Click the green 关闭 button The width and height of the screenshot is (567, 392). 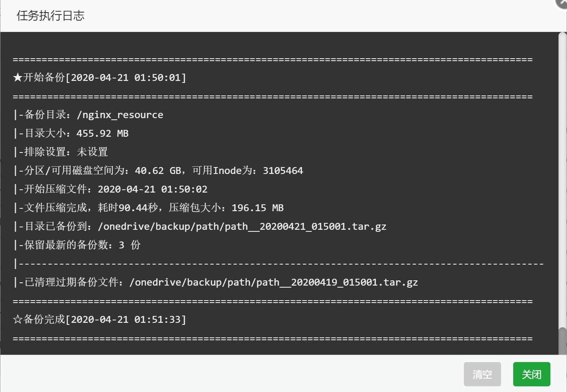tap(531, 374)
